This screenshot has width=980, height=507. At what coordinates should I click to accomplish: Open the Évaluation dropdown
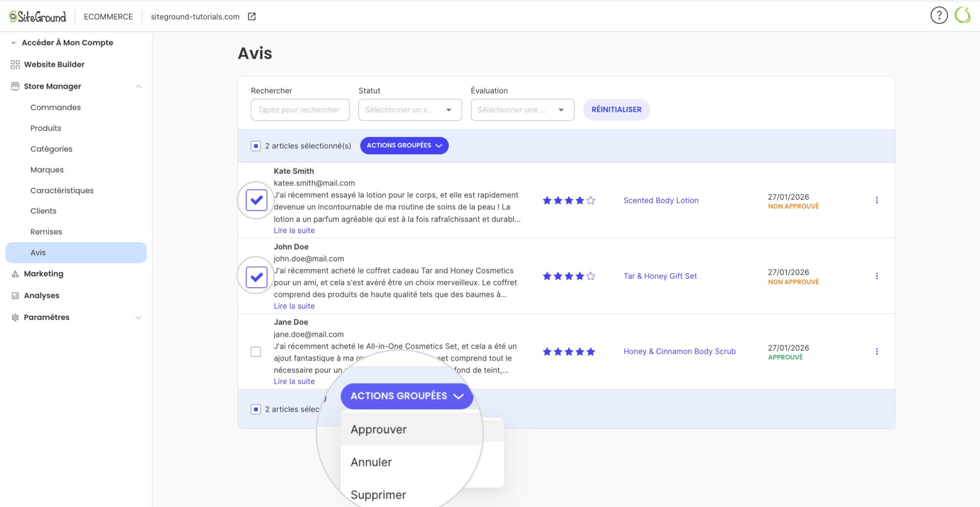[x=523, y=110]
